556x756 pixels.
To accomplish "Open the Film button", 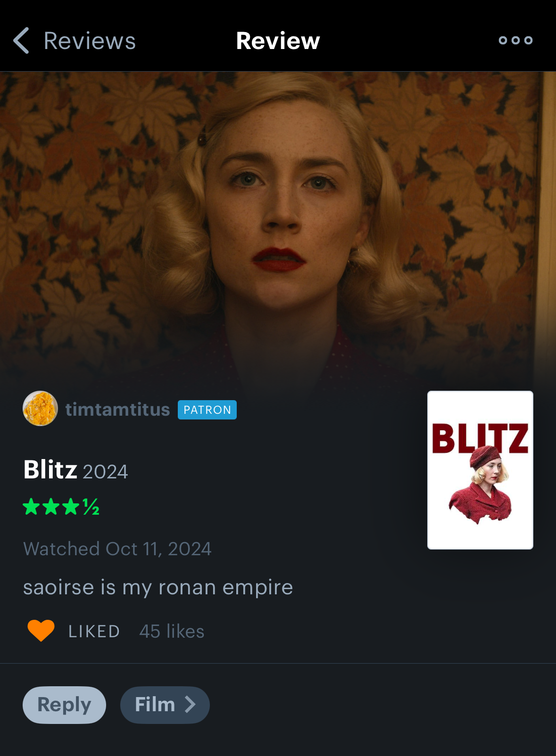I will [x=165, y=705].
